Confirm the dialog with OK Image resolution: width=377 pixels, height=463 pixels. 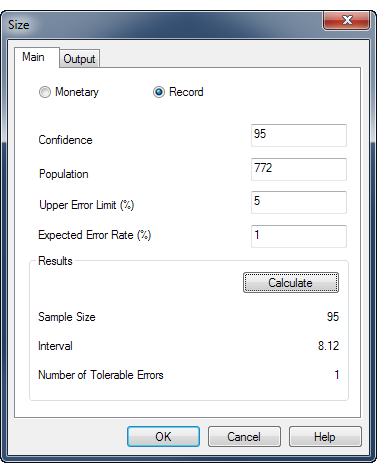163,436
